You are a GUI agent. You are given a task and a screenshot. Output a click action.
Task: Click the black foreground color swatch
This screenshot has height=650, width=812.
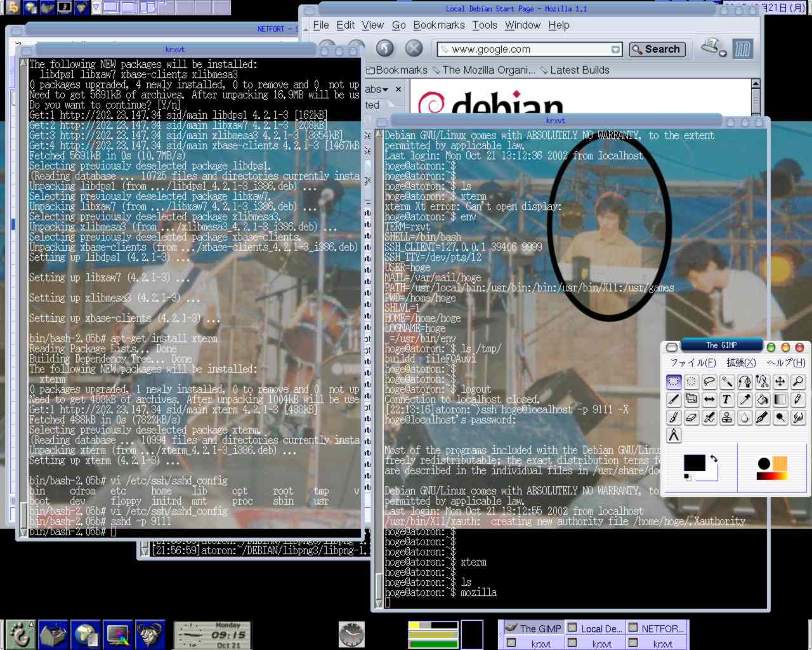tap(694, 463)
